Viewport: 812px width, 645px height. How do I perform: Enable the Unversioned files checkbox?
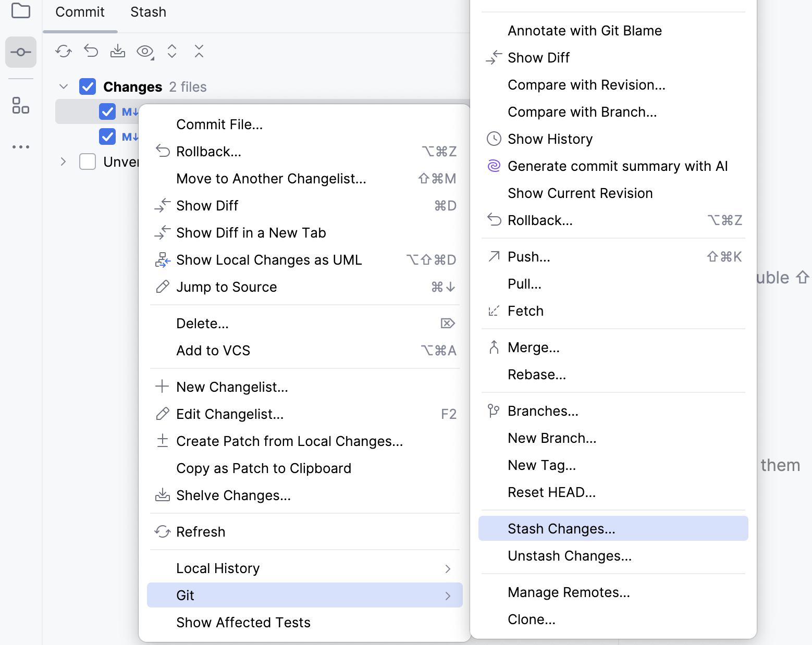tap(88, 162)
